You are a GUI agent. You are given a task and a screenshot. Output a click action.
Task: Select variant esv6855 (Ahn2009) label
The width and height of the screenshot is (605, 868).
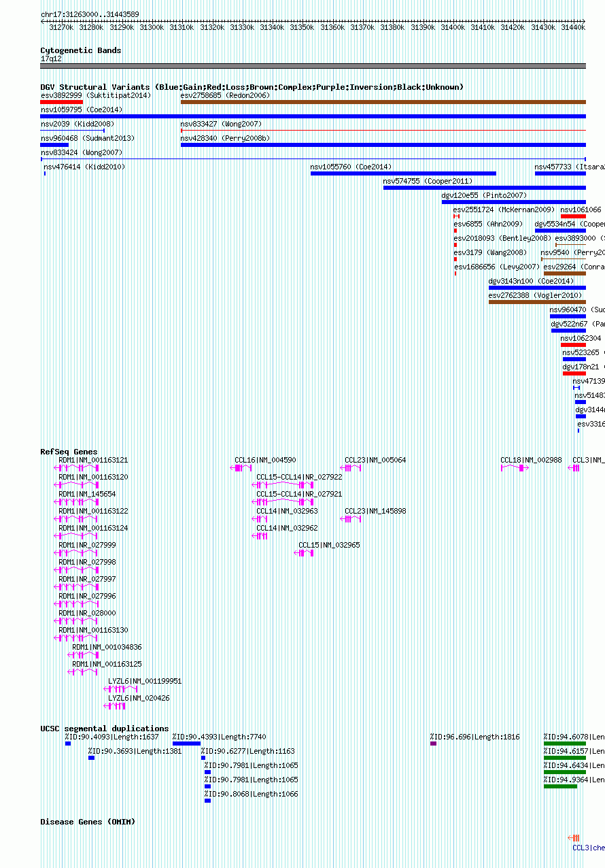coord(488,224)
